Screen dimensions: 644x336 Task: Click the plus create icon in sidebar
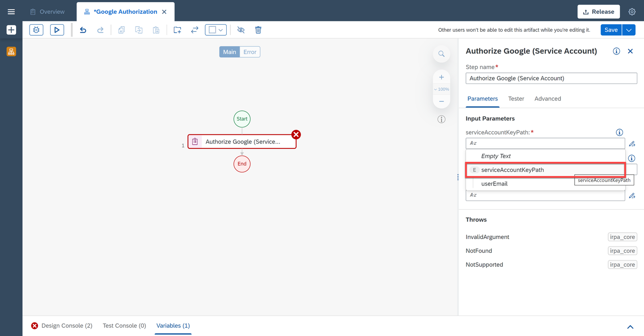(11, 30)
